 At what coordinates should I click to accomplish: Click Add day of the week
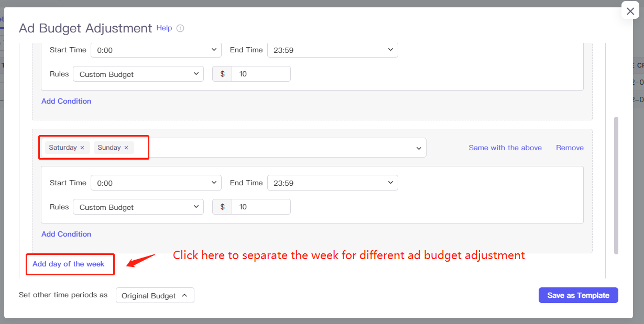click(x=70, y=264)
